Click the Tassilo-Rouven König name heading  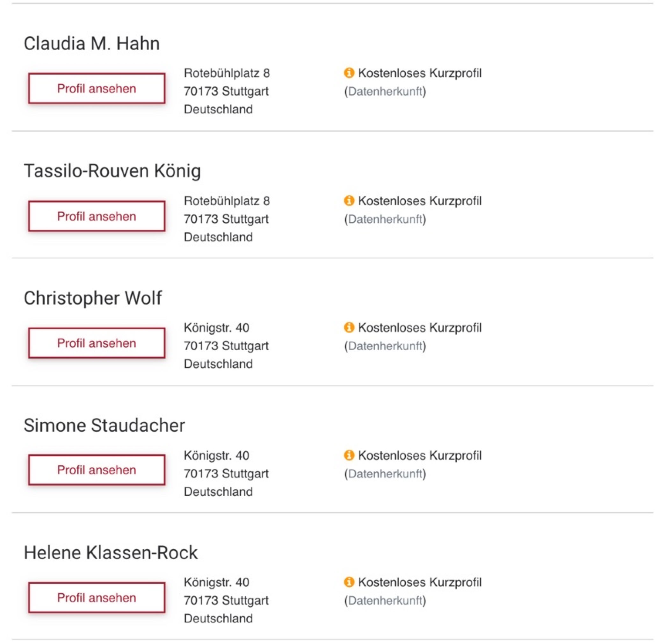(112, 170)
